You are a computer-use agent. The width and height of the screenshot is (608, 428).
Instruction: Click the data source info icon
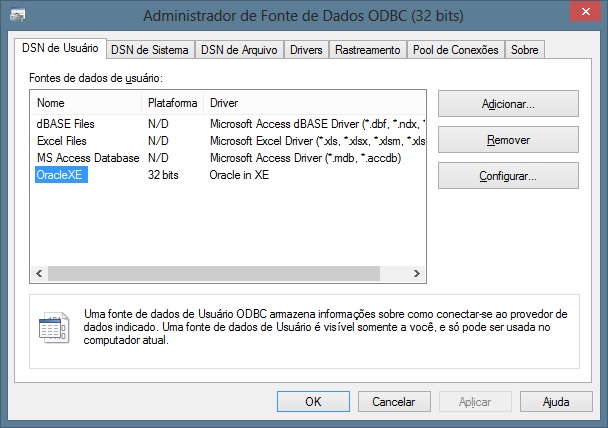pos(51,327)
